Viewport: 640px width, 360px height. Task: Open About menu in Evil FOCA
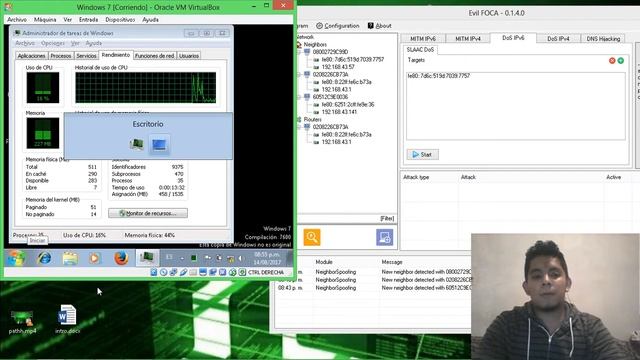[380, 26]
